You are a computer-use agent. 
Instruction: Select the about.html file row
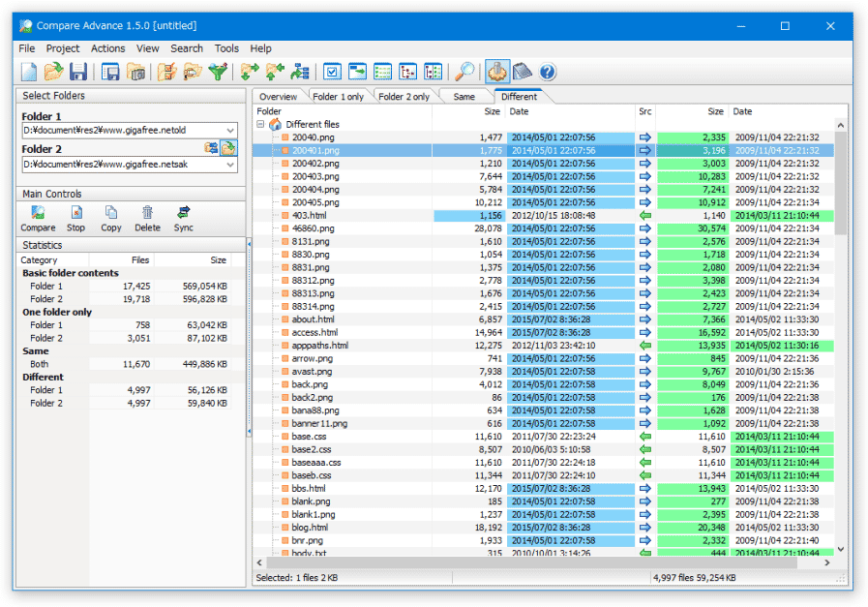click(543, 319)
